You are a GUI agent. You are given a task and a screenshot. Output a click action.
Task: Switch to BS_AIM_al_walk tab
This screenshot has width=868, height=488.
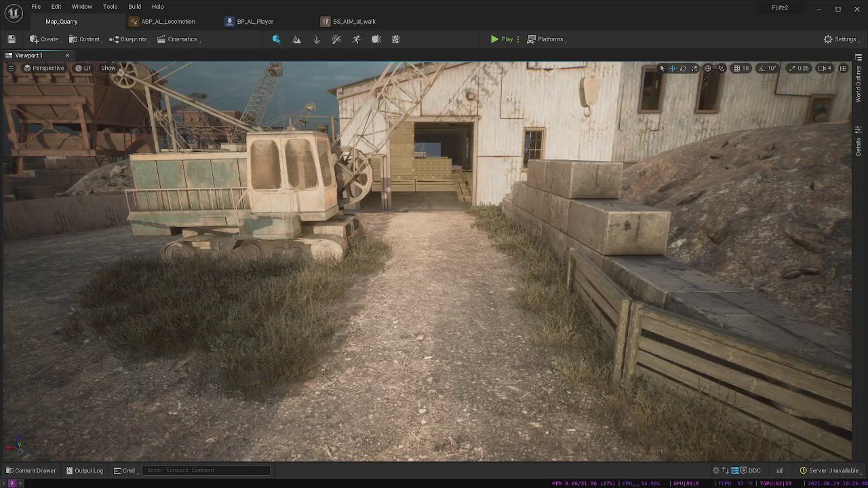(349, 22)
